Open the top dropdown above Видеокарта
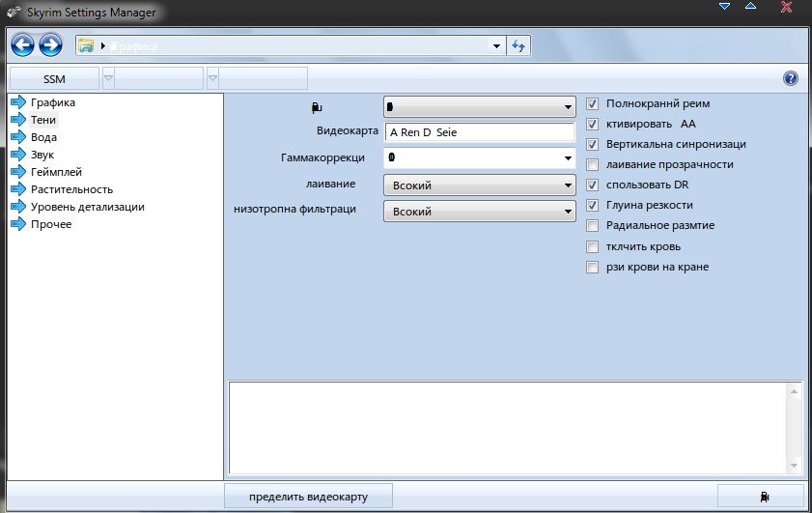Screen dimensions: 812x513 click(x=480, y=106)
